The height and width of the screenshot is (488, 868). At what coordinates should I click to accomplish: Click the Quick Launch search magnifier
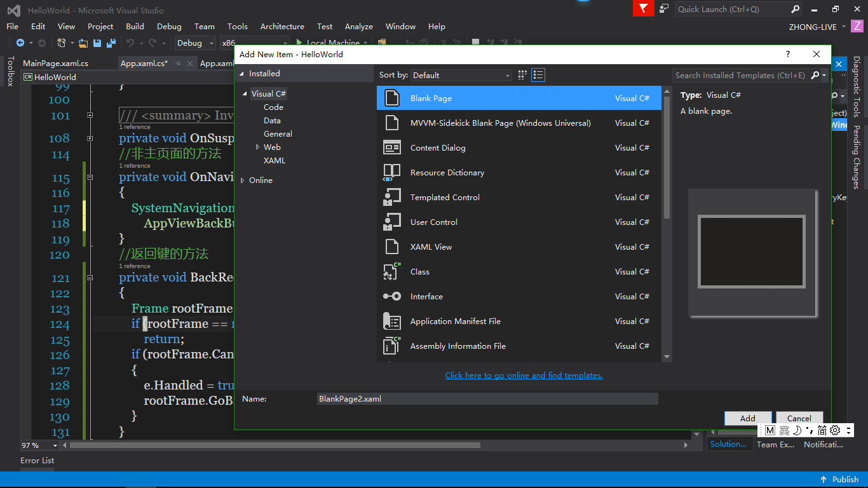click(x=795, y=9)
